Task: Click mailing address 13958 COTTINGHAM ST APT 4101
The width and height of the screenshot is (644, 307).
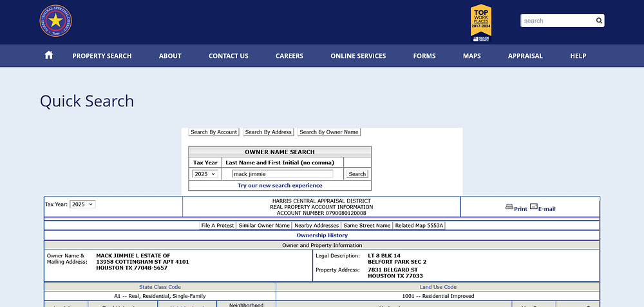Action: point(142,262)
